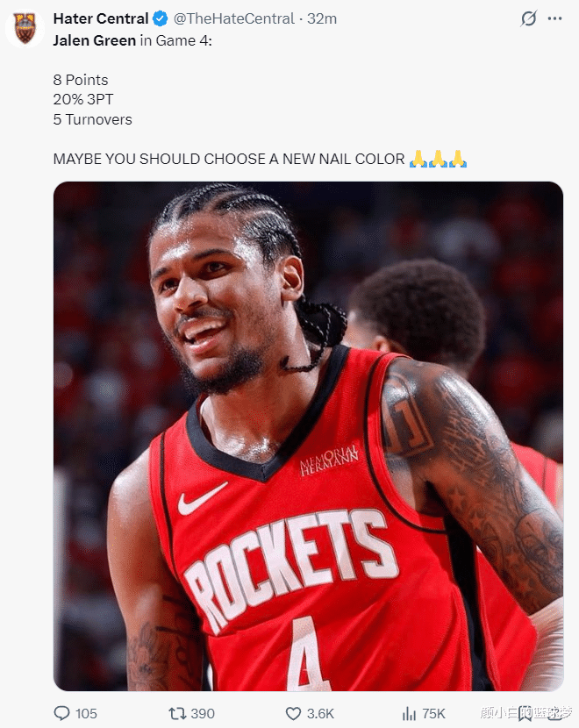Click the bold Jalen Green text

[94, 41]
